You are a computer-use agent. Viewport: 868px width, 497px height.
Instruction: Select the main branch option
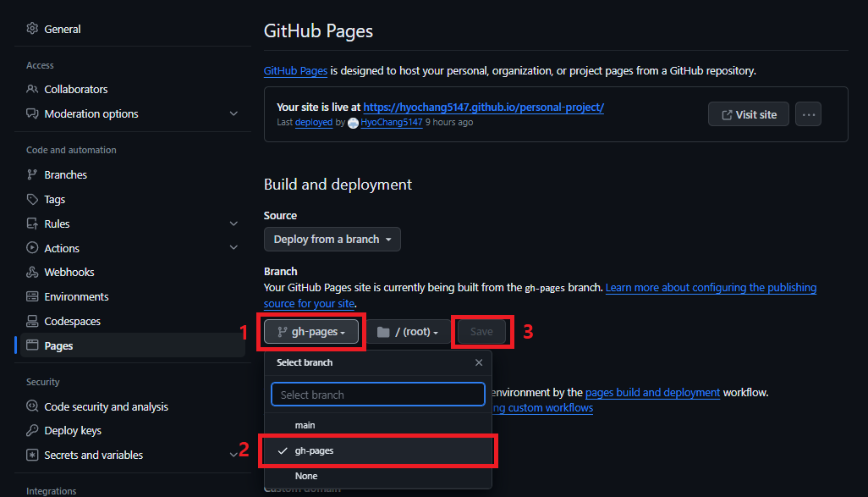tap(378, 425)
